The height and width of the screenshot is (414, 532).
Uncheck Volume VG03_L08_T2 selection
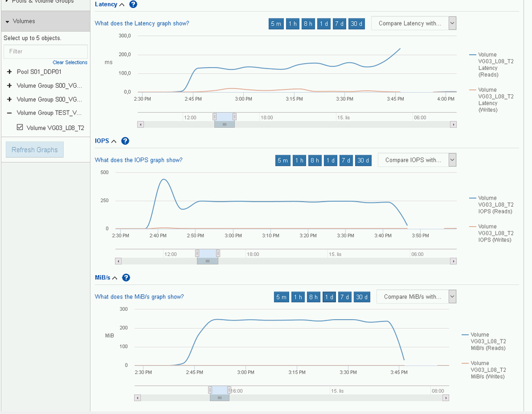click(x=20, y=126)
